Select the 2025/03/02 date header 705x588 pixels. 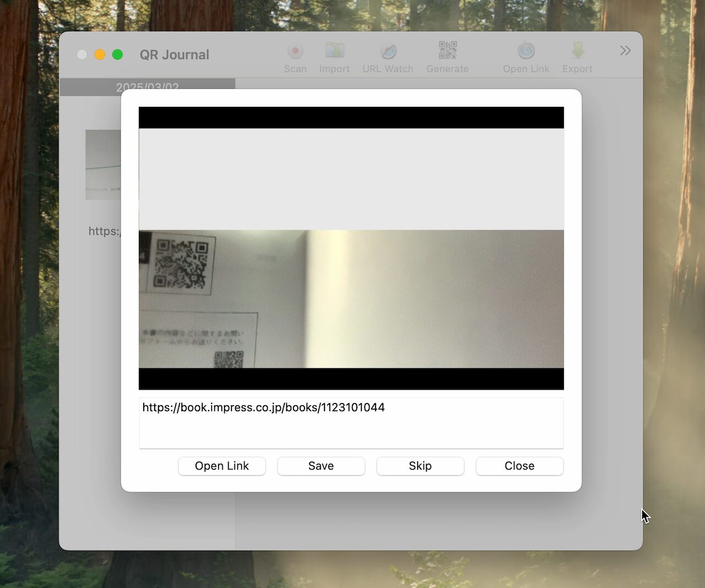coord(147,87)
